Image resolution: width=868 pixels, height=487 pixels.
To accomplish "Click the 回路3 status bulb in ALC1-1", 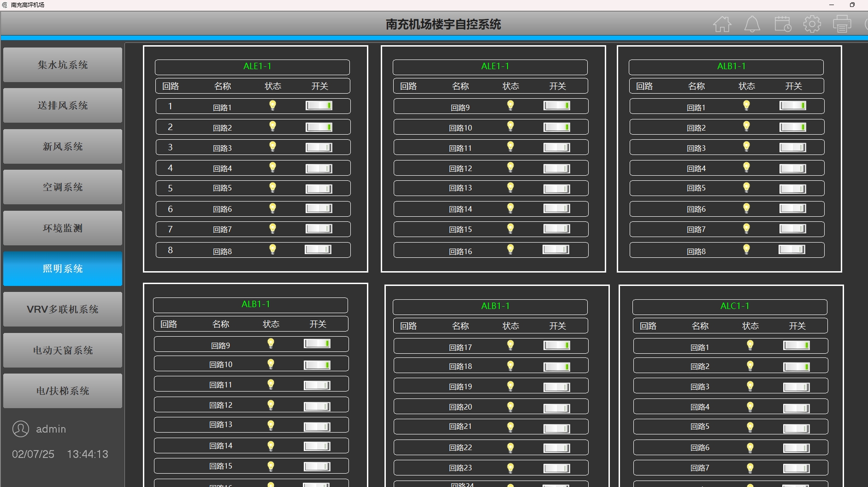I will pyautogui.click(x=750, y=386).
